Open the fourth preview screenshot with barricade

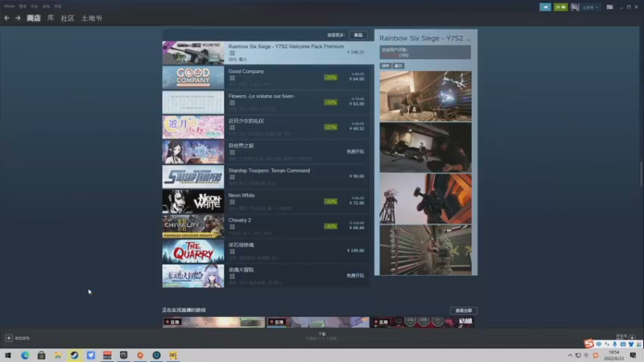pyautogui.click(x=426, y=250)
